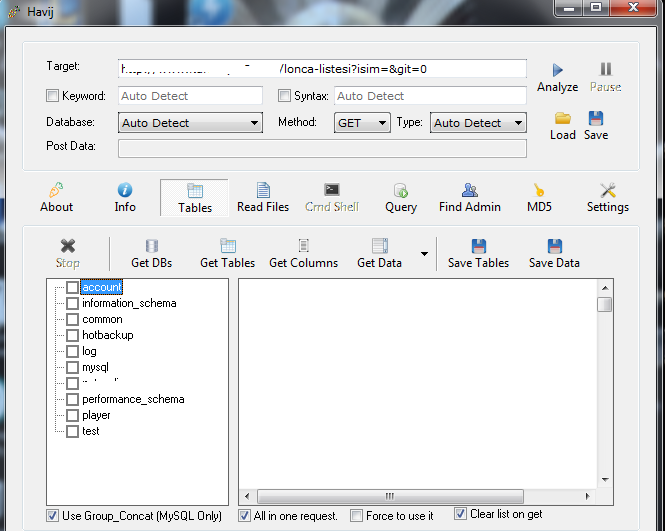Check the log database checkbox
This screenshot has height=531, width=665.
pyautogui.click(x=73, y=351)
